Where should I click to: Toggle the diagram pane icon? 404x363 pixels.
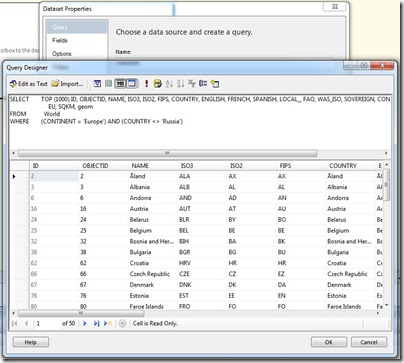click(97, 84)
